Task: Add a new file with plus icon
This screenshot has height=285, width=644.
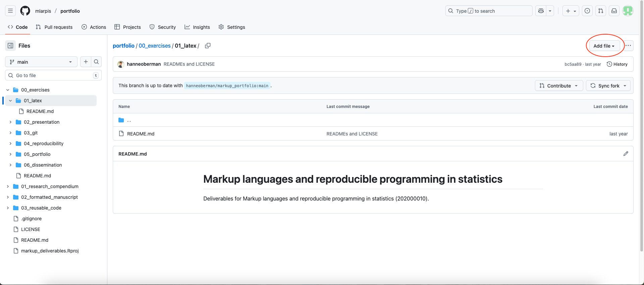Action: [x=86, y=62]
